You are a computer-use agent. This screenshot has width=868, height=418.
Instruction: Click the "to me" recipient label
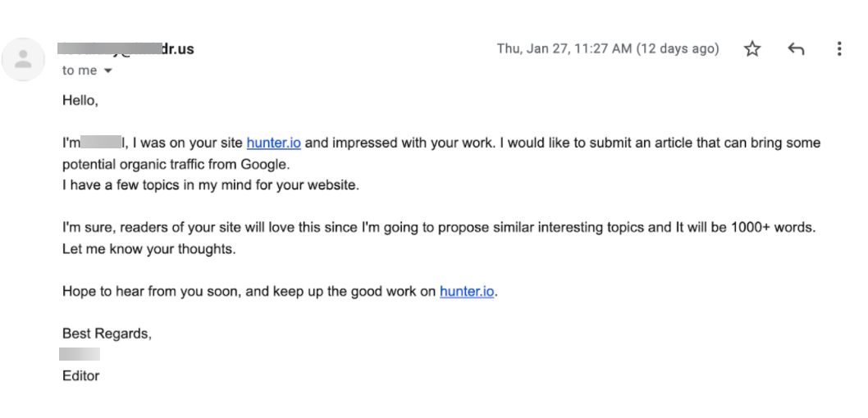79,70
